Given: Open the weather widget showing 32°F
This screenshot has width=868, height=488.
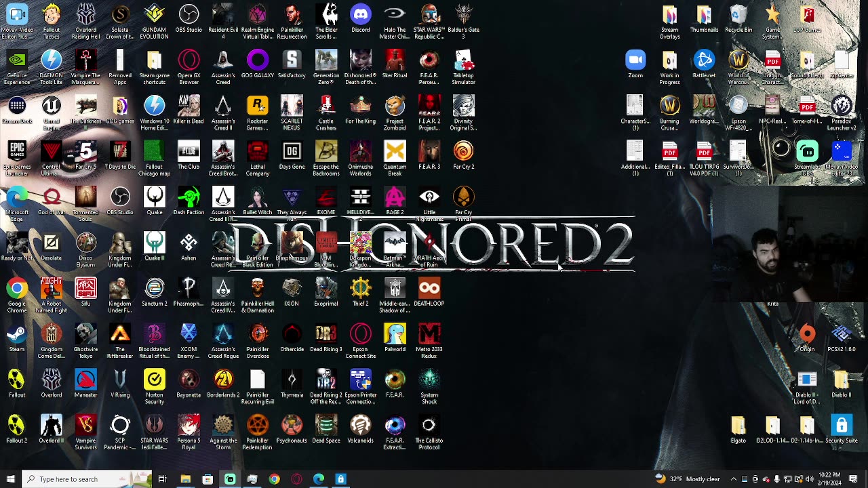Looking at the screenshot, I should (x=688, y=479).
